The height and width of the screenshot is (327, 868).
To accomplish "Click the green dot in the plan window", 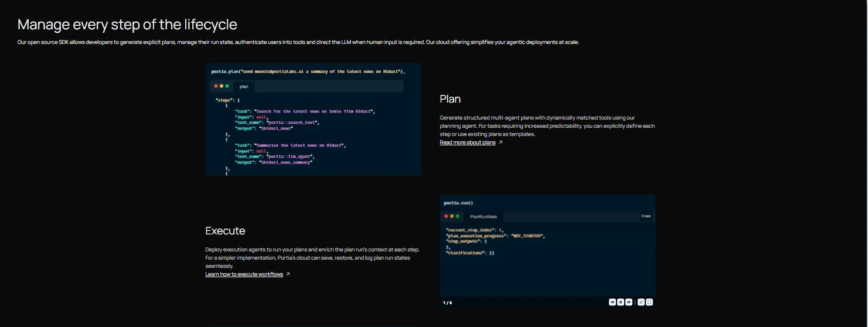I will pyautogui.click(x=227, y=86).
